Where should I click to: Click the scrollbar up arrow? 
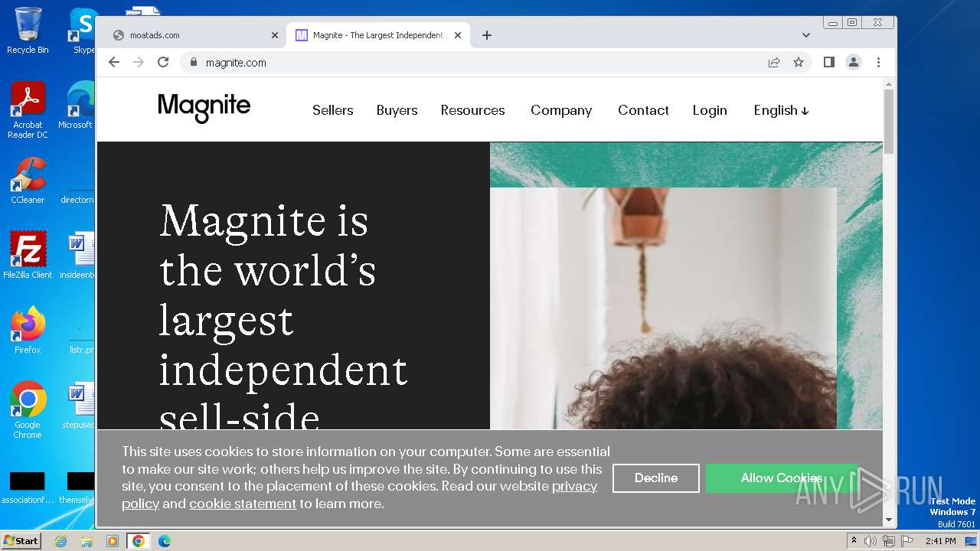[x=889, y=83]
